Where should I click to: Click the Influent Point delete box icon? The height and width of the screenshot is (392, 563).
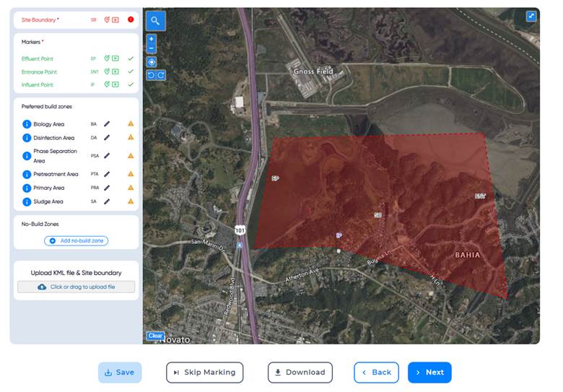115,84
